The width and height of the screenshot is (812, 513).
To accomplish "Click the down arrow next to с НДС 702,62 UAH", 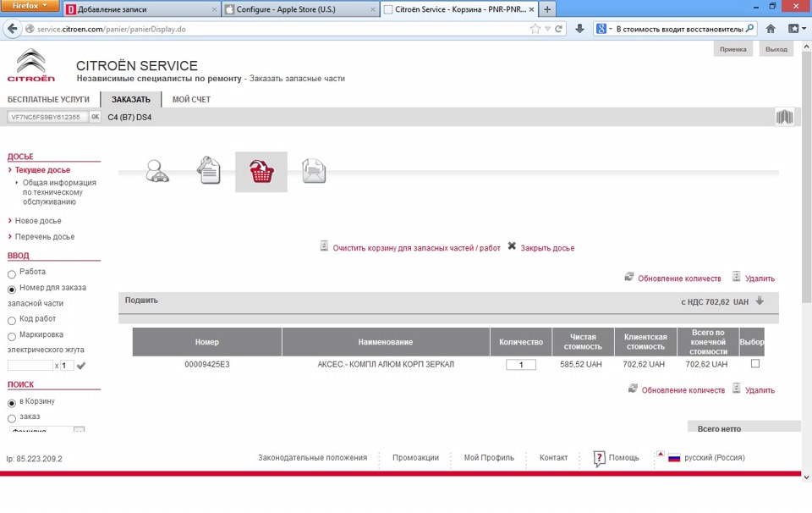I will (x=760, y=301).
